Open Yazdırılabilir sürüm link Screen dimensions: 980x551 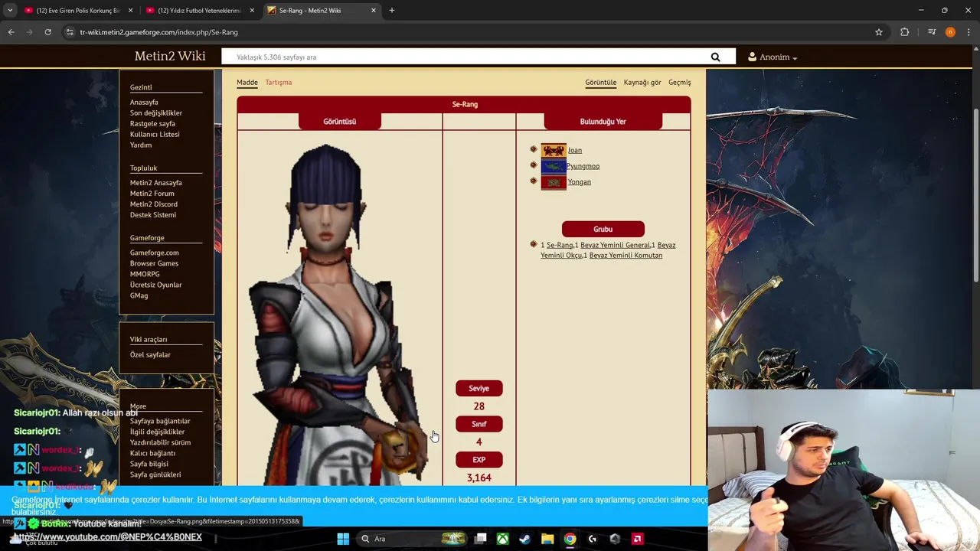click(x=161, y=442)
